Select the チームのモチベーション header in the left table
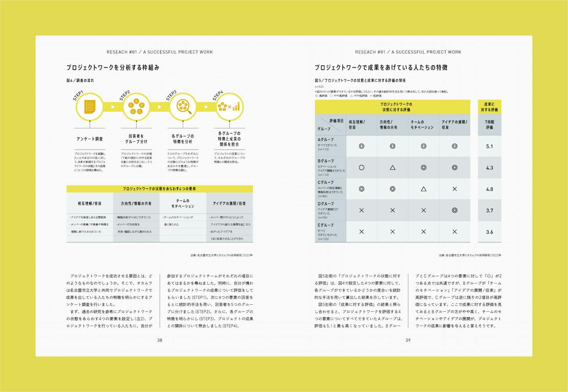 (x=183, y=203)
